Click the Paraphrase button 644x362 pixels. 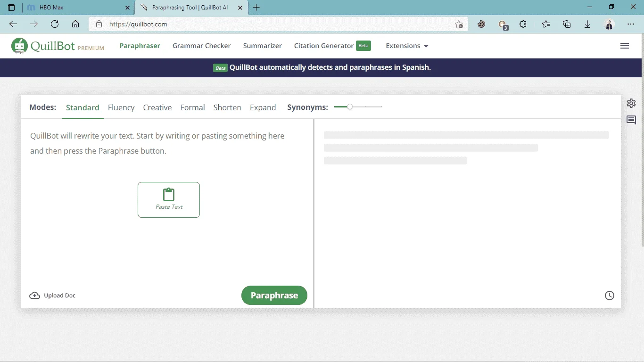pos(274,296)
